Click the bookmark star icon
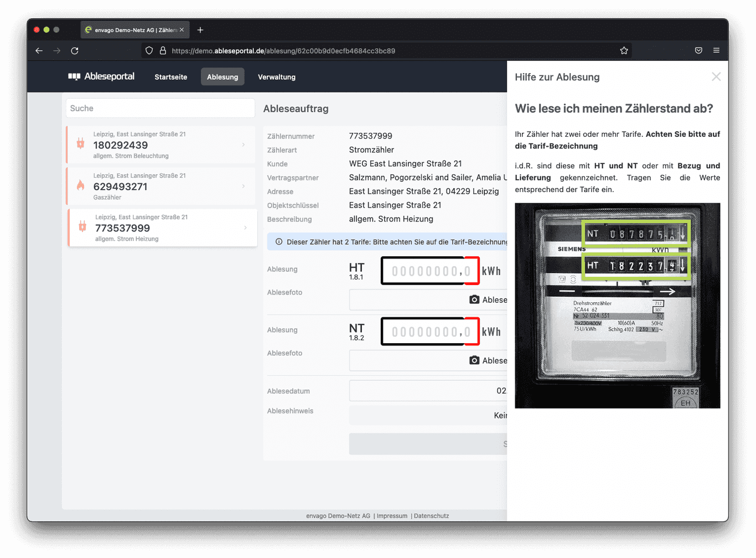 click(624, 50)
